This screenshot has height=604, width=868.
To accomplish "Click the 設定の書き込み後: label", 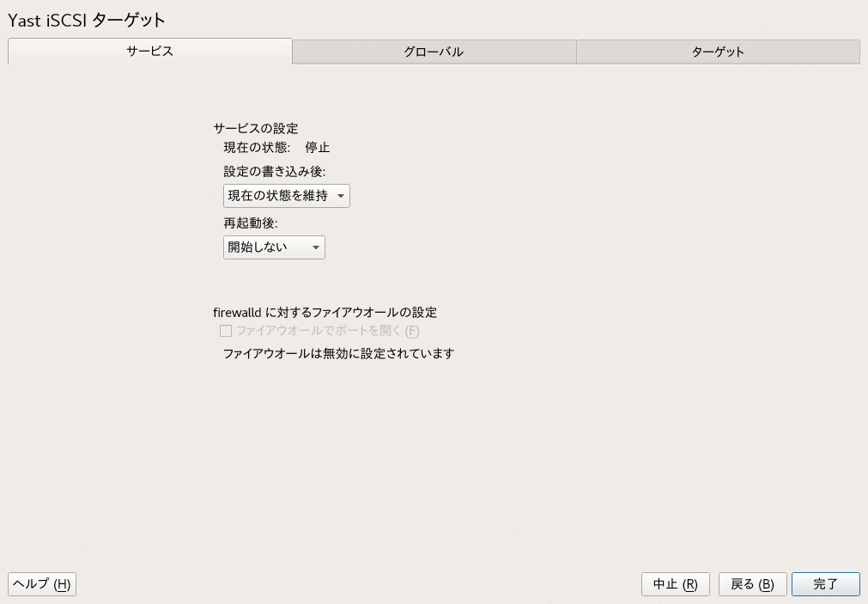I will click(x=275, y=172).
